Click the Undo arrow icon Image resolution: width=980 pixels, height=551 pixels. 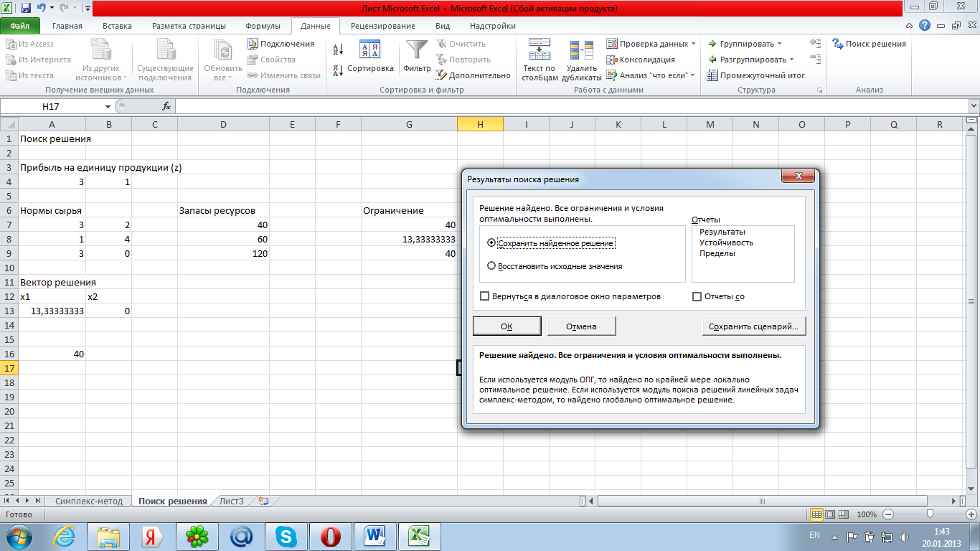(x=42, y=9)
